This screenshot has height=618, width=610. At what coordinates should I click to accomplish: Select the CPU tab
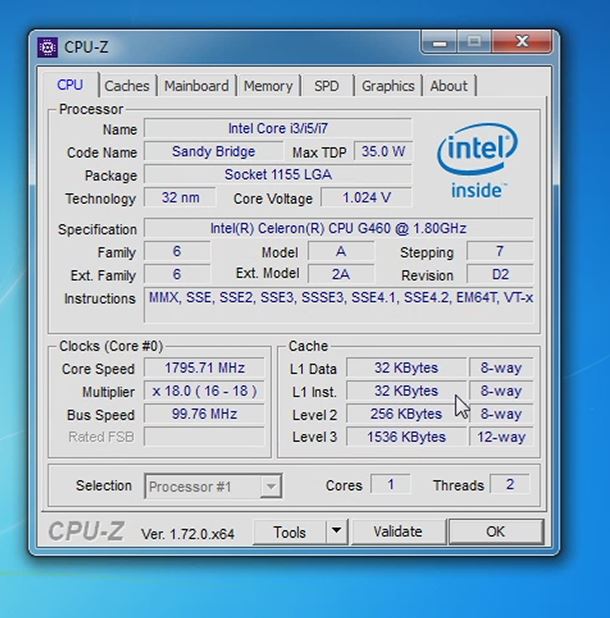pyautogui.click(x=70, y=85)
